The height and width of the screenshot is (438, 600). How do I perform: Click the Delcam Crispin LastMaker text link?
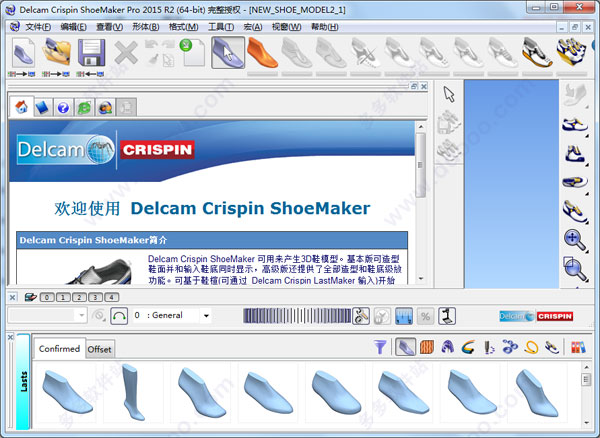click(x=303, y=280)
